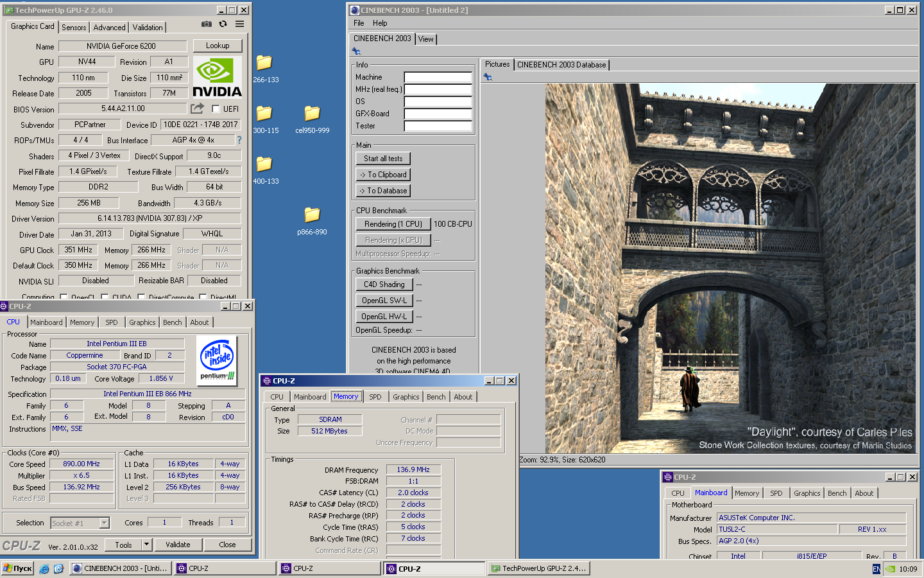Click the Tools button in CPU-Z
Screen dimensions: 924x578
pos(124,545)
